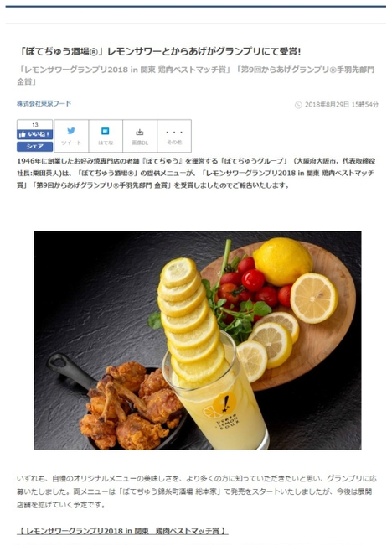Click the image download (画像DL) icon

coord(140,132)
